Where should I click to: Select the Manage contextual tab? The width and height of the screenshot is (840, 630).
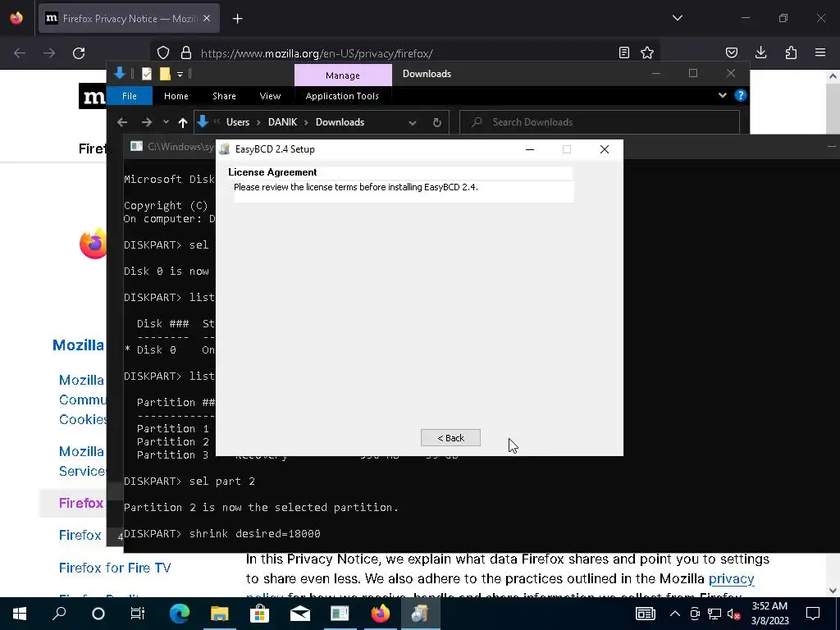[343, 75]
